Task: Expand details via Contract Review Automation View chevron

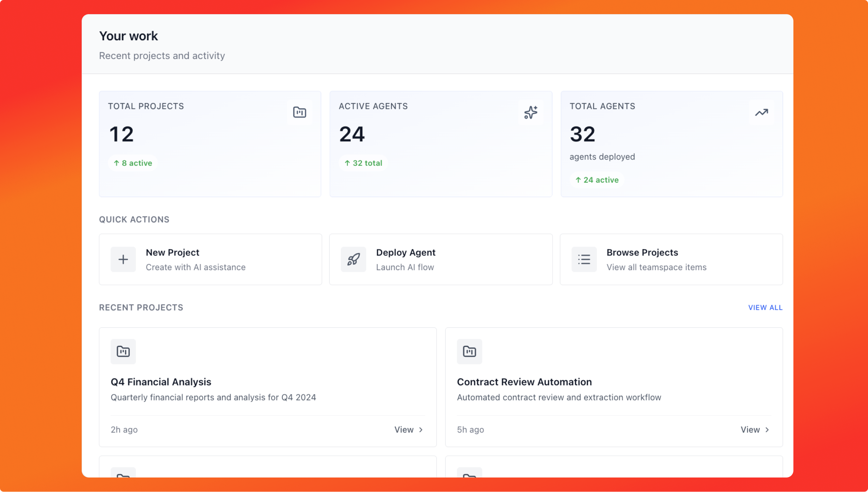Action: click(x=767, y=429)
